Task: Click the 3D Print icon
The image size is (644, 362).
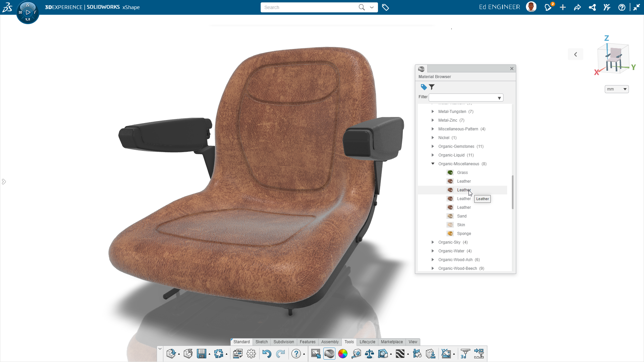Action: (465, 354)
